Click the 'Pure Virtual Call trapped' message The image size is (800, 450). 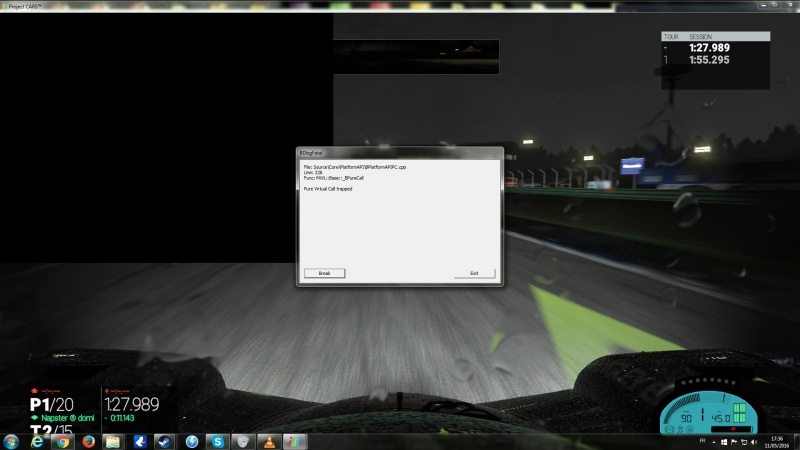click(328, 189)
